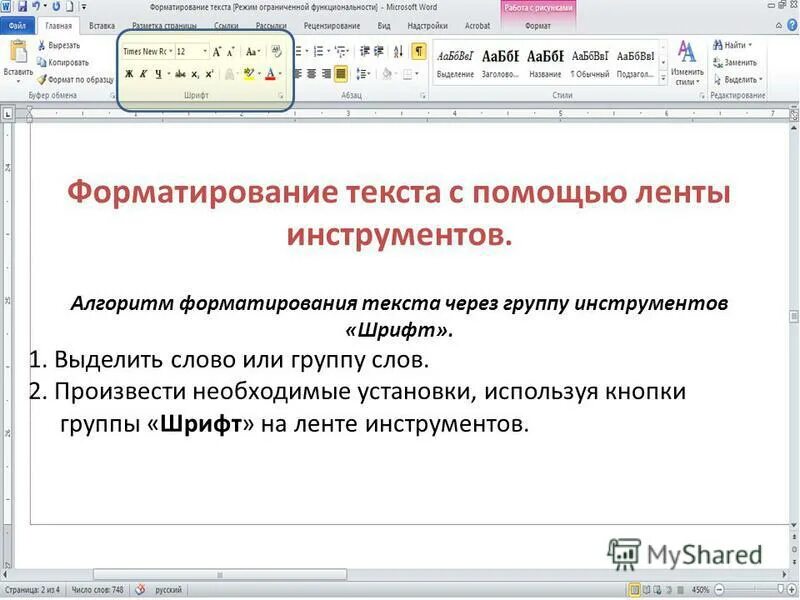Apply italic formatting with Ж's neighboring K icon
This screenshot has height=600, width=800.
[x=144, y=72]
